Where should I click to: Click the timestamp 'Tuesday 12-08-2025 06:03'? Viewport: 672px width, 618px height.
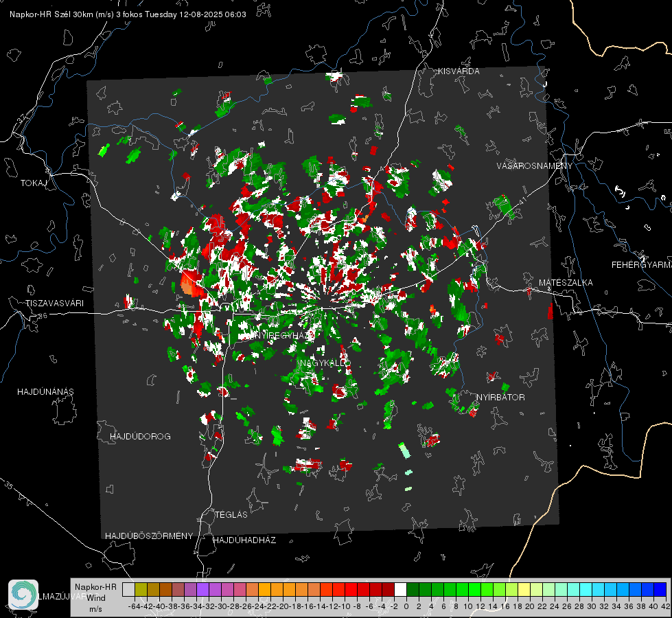tap(196, 14)
